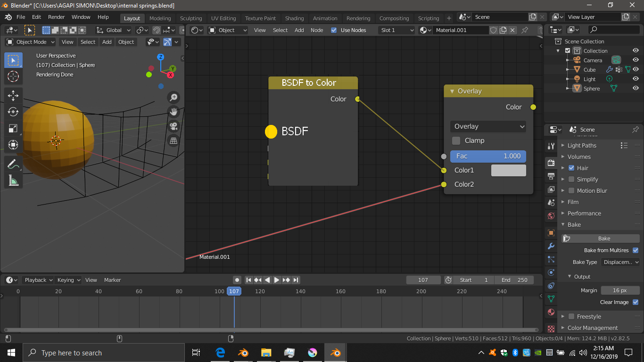Viewport: 644px width, 362px height.
Task: Click the Color1 swatch on Overlay node
Action: [508, 170]
